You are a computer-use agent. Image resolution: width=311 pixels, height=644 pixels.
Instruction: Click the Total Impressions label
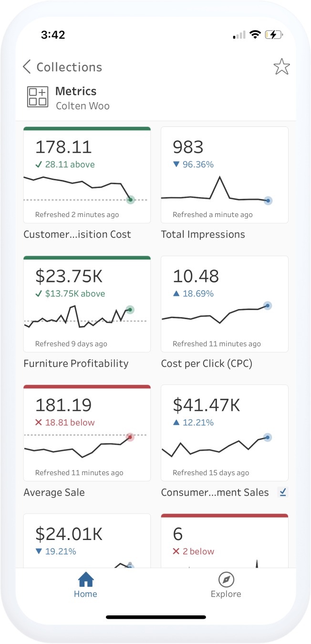203,234
